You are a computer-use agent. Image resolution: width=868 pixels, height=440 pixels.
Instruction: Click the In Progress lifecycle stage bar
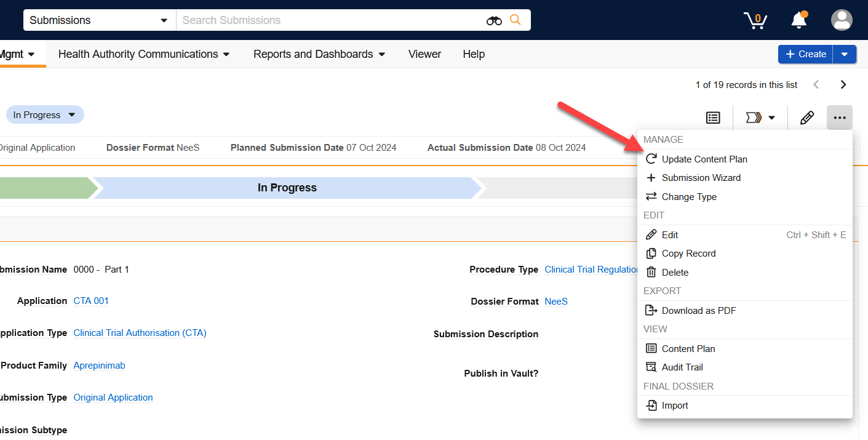(287, 188)
